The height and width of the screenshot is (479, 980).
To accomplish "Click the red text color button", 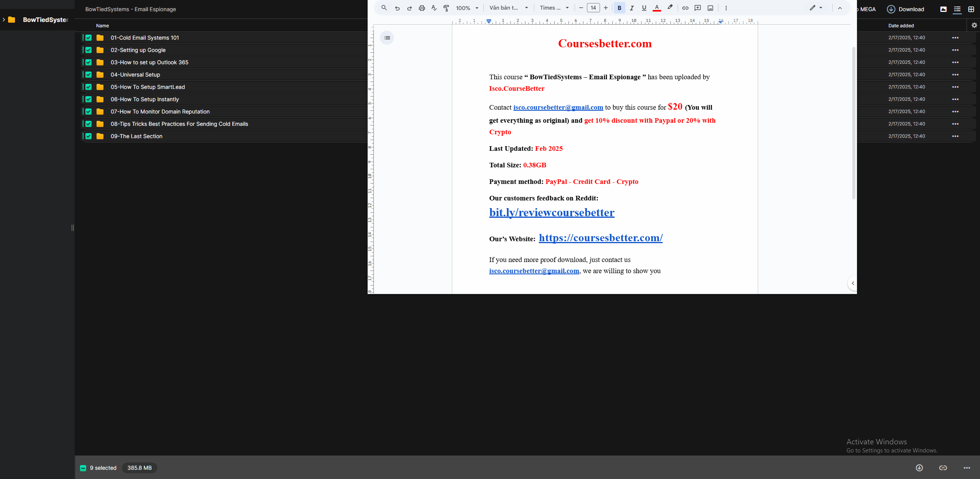I will coord(657,8).
